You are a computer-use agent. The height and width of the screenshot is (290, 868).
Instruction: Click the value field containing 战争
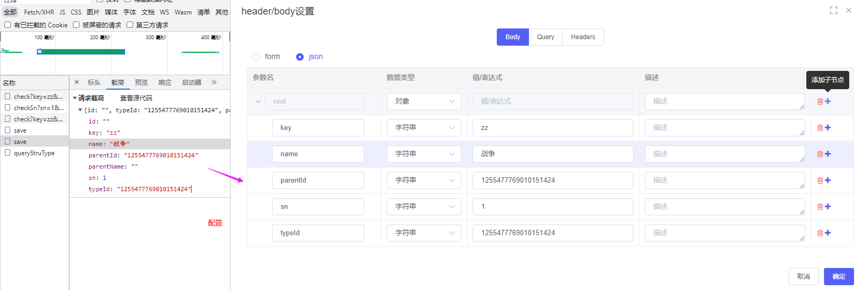553,154
